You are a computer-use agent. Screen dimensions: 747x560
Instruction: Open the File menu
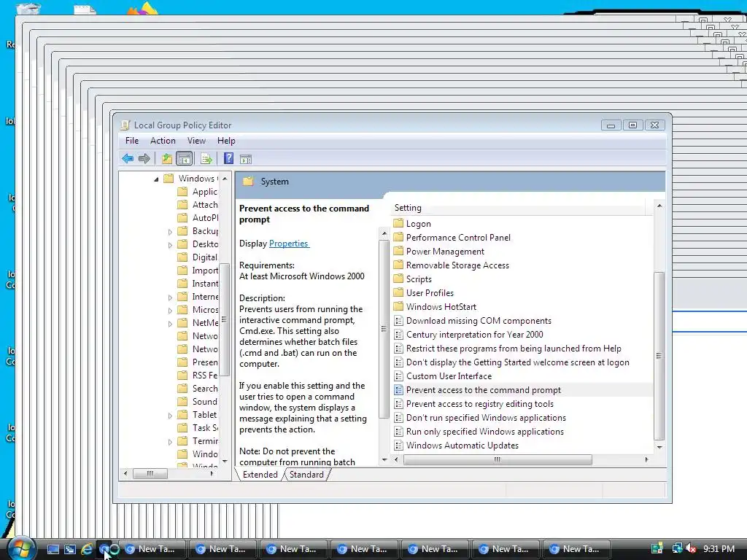132,141
